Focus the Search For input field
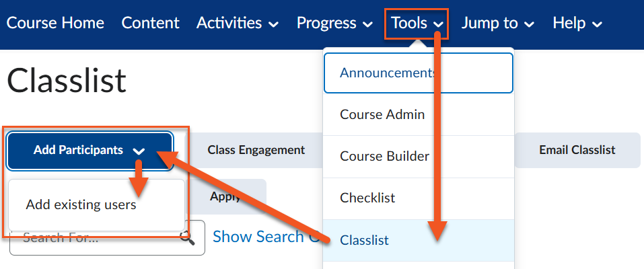This screenshot has height=269, width=644. pos(94,238)
